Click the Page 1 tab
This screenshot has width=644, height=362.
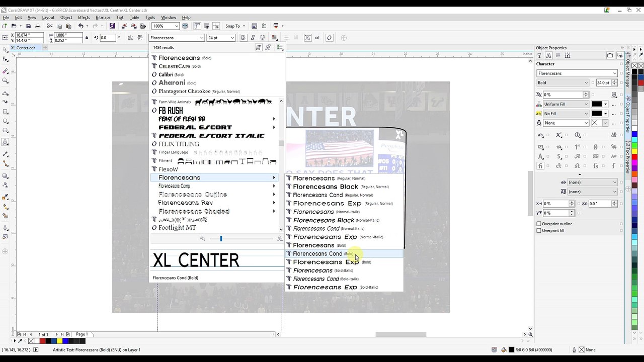coord(82,334)
